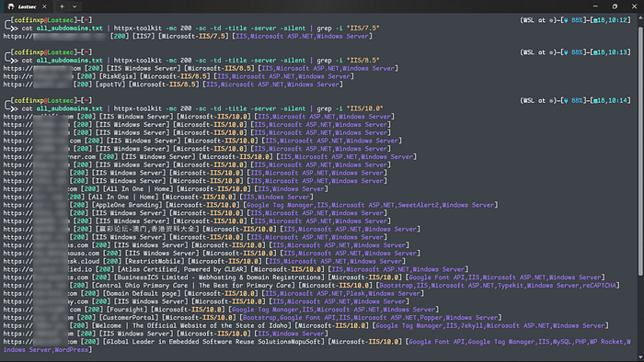Click the [AppleOne Branding] title text

[x=128, y=205]
